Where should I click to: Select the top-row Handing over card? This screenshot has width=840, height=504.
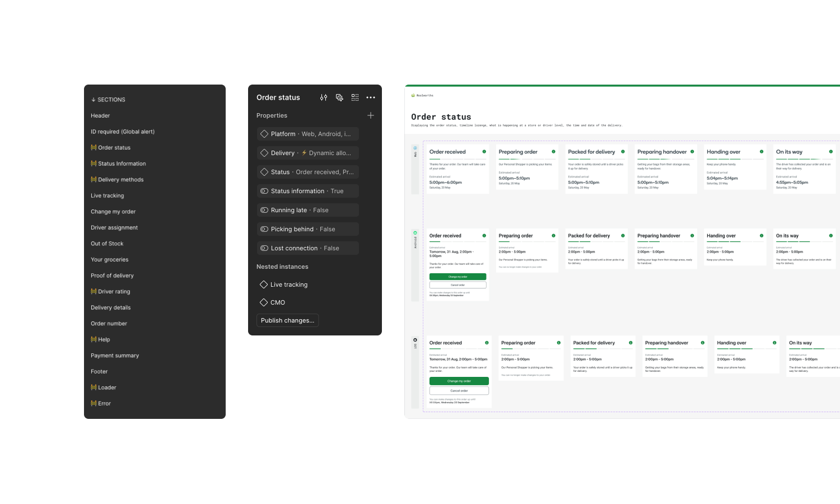coord(735,167)
